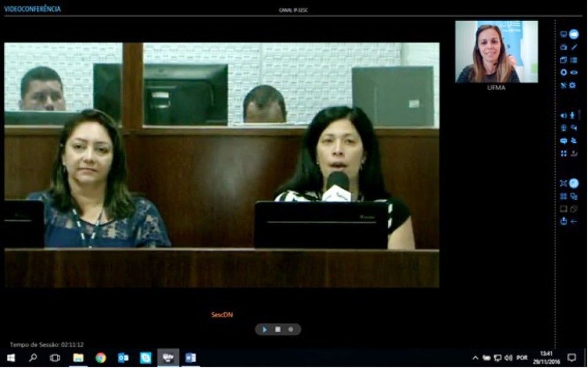Click the network icon in system tray
The width and height of the screenshot is (588, 368).
point(497,358)
